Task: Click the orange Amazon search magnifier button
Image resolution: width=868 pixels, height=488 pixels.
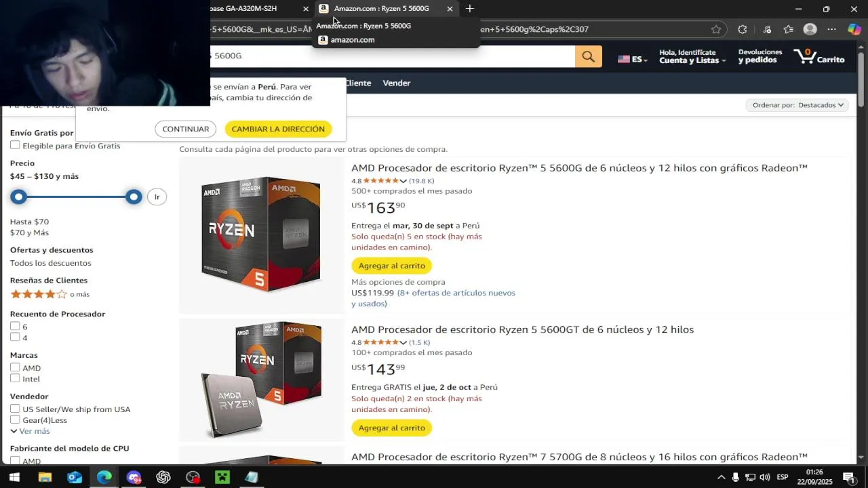Action: tap(589, 57)
